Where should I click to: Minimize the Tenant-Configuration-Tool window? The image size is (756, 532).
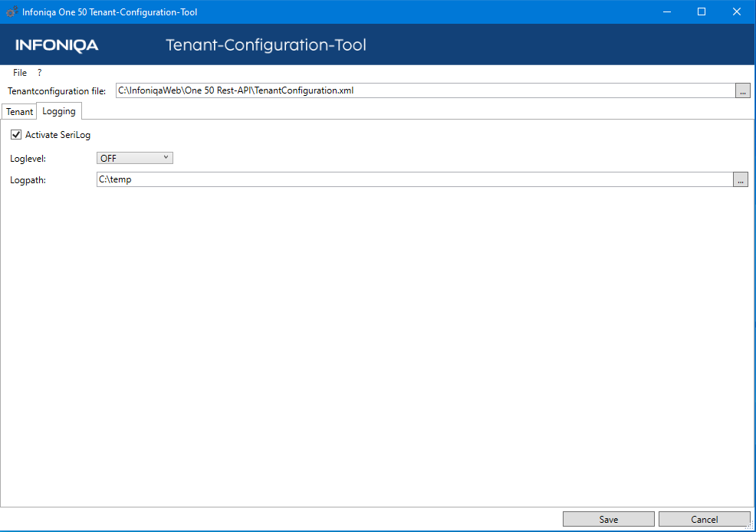[667, 11]
